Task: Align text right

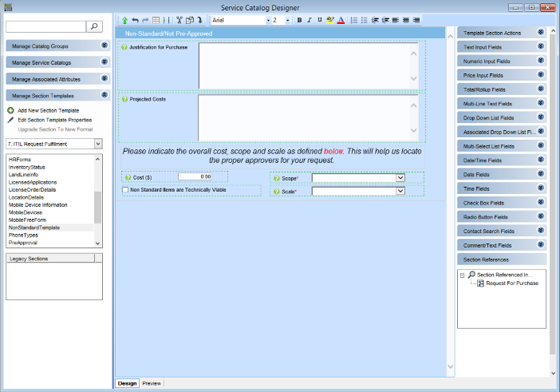Action: point(416,20)
